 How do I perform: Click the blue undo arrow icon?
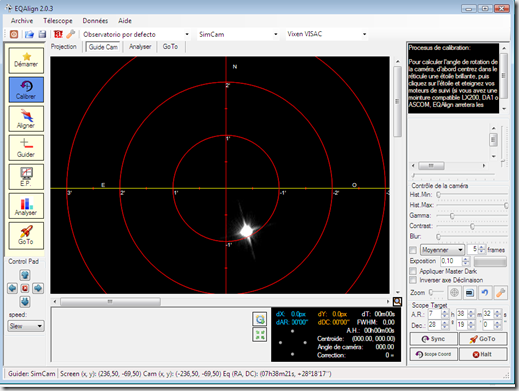(x=485, y=293)
